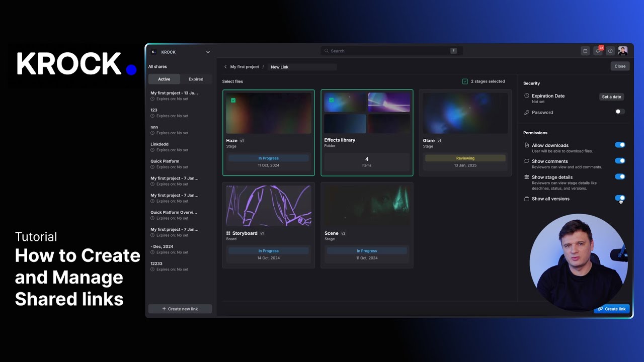Click In Progress status on Scene card
The width and height of the screenshot is (644, 362).
point(367,251)
